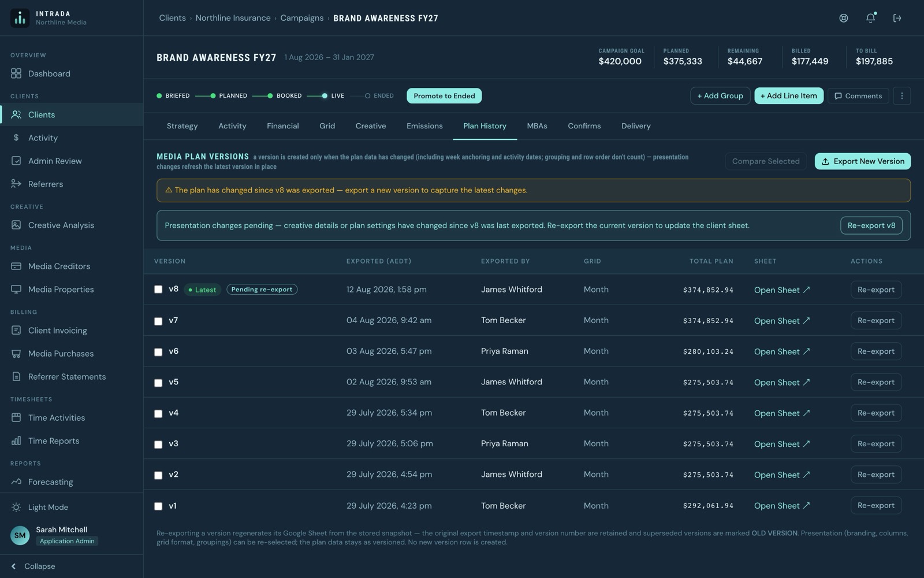Click the logout icon in top bar

click(x=897, y=18)
